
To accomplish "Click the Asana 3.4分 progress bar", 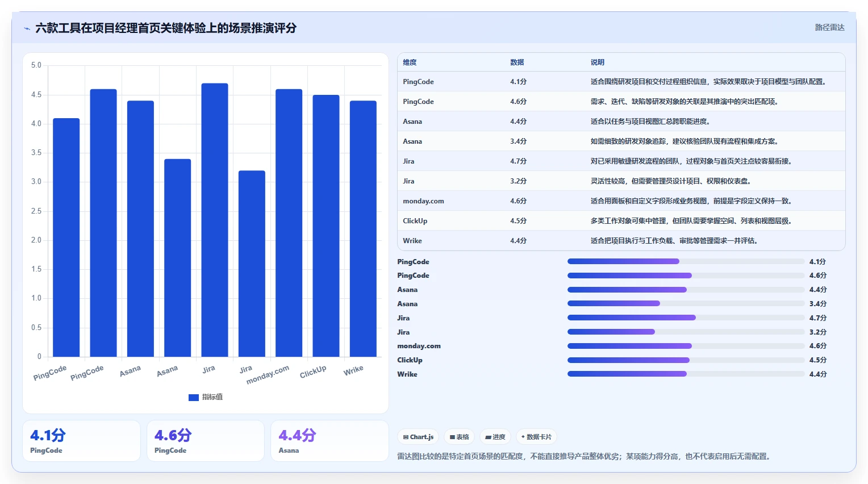I will coord(686,303).
